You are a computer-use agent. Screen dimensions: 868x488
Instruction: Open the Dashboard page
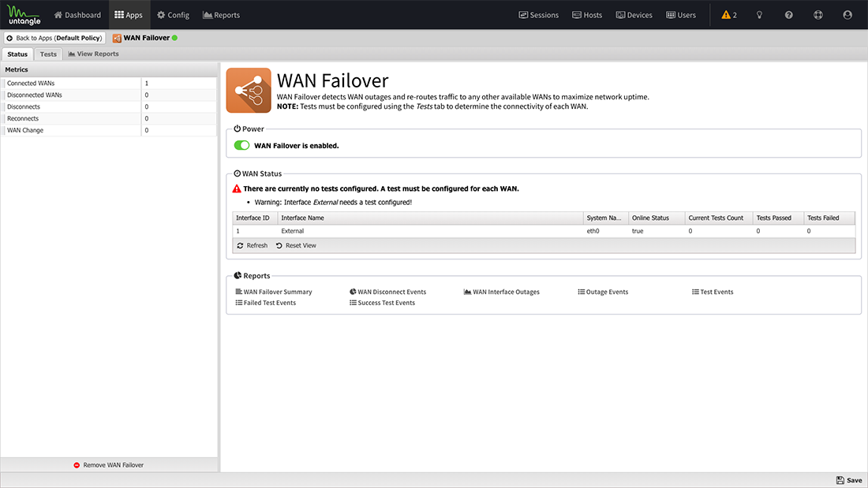tap(77, 15)
